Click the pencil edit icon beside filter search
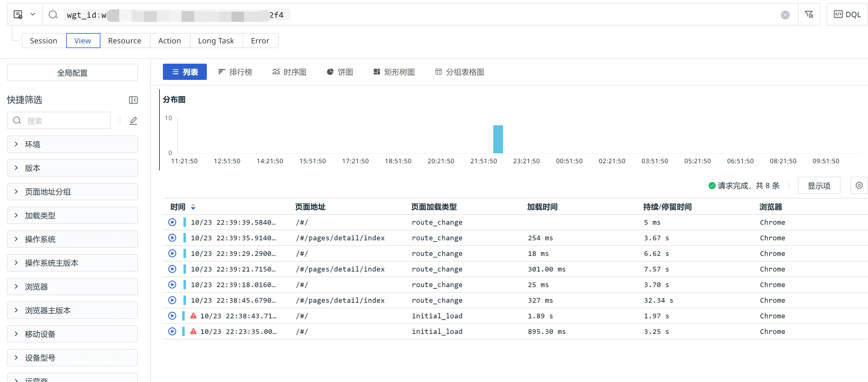Image resolution: width=868 pixels, height=382 pixels. pos(133,121)
